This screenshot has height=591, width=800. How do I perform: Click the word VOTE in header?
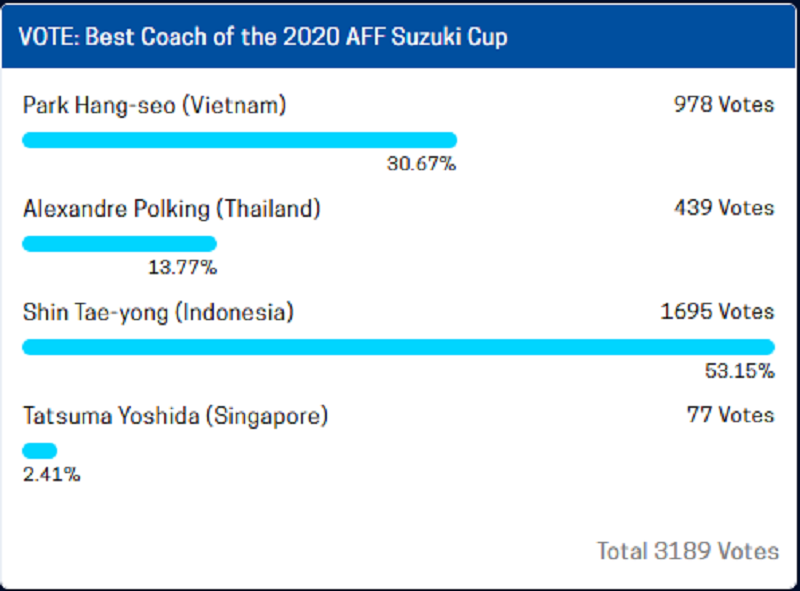pyautogui.click(x=49, y=37)
